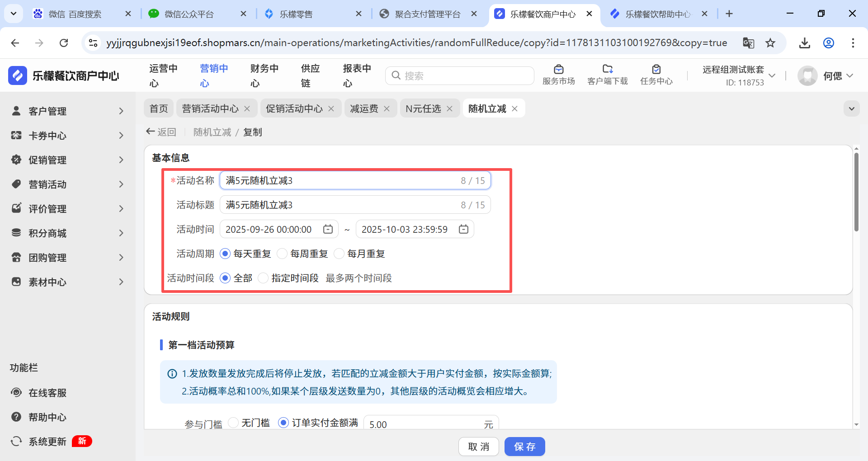Click the 随机立减 breadcrumb link
This screenshot has height=461, width=868.
click(212, 132)
